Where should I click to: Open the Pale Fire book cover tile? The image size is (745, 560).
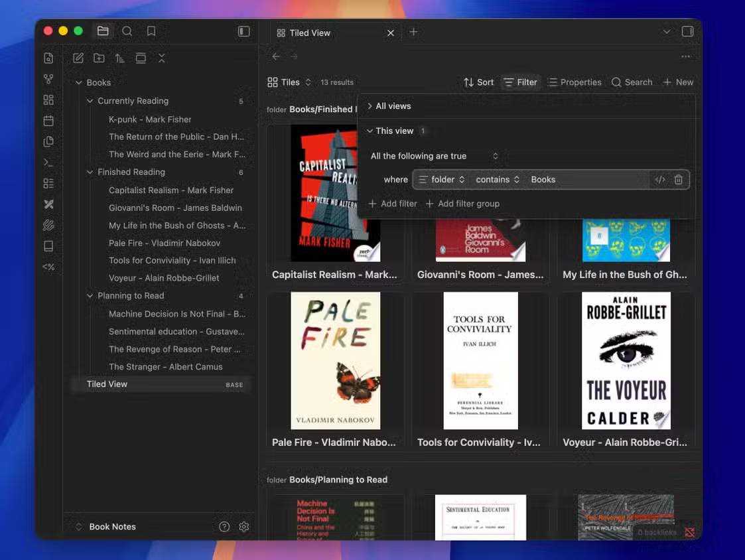[x=336, y=361]
